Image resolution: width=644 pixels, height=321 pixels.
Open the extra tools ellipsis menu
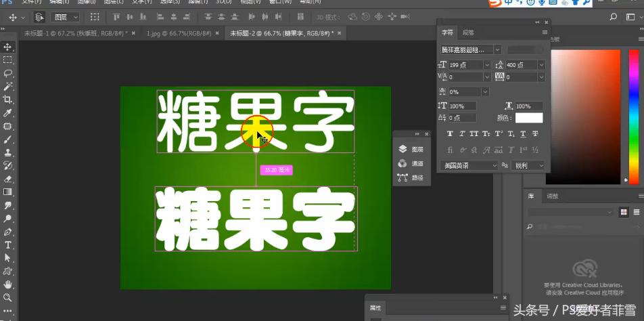point(7,311)
